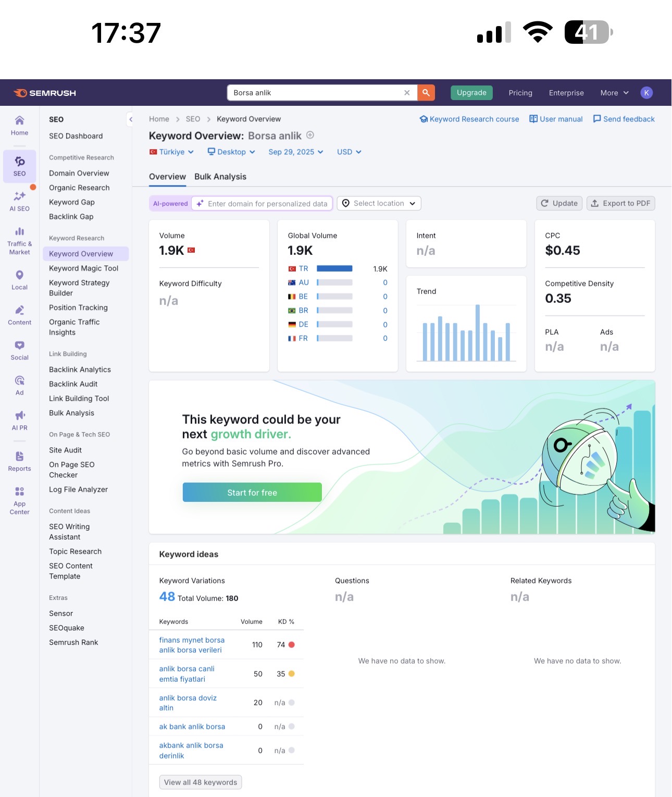Open Domain Overview in the sidebar
The image size is (672, 797).
(79, 173)
